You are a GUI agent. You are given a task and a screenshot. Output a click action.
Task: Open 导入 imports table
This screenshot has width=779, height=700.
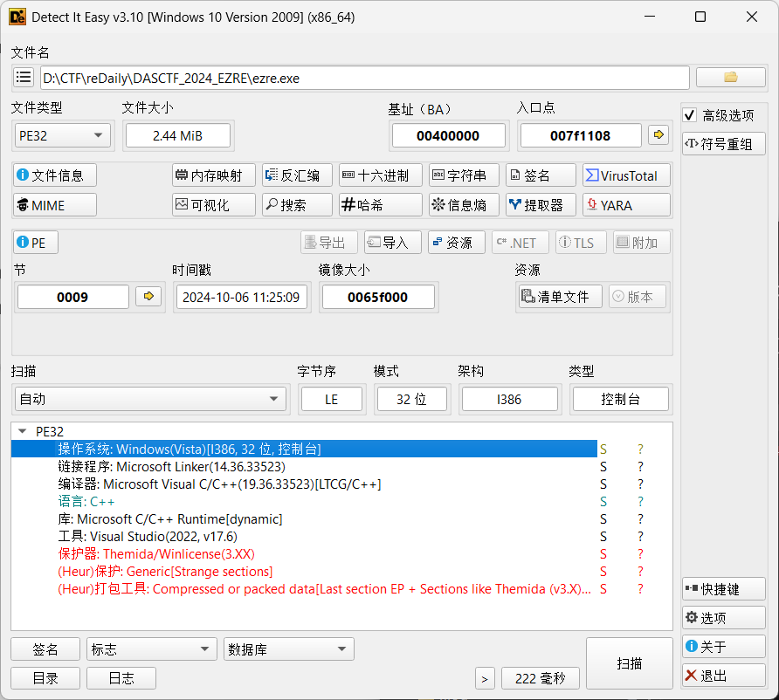click(393, 243)
